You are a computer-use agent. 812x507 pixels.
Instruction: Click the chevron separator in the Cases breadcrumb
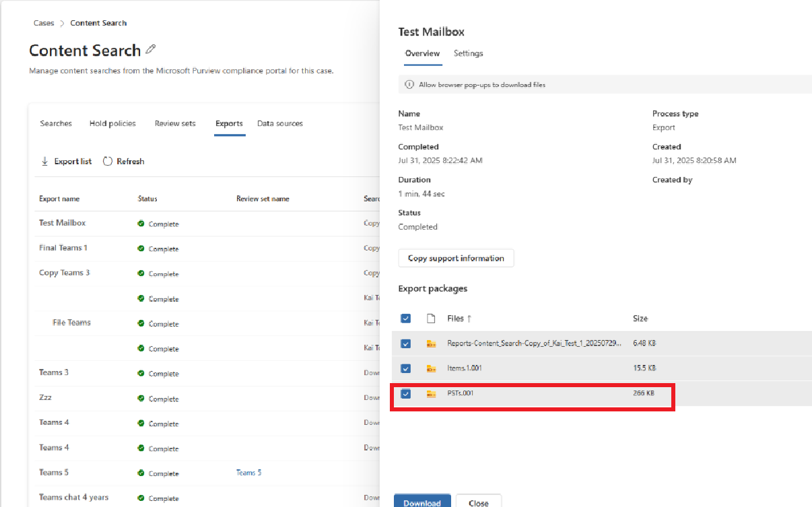click(62, 23)
